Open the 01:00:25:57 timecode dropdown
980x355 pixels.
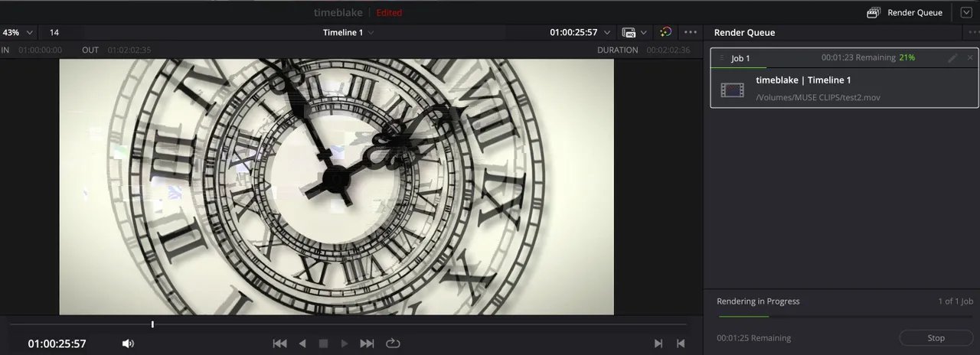point(580,32)
